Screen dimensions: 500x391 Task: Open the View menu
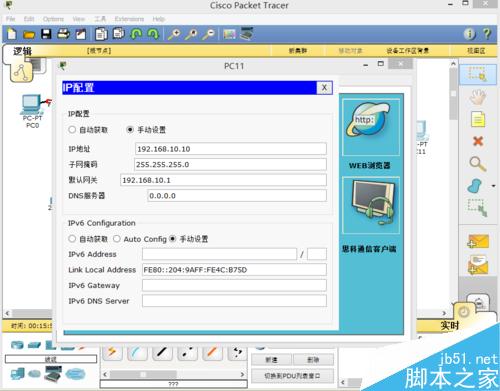(x=79, y=19)
